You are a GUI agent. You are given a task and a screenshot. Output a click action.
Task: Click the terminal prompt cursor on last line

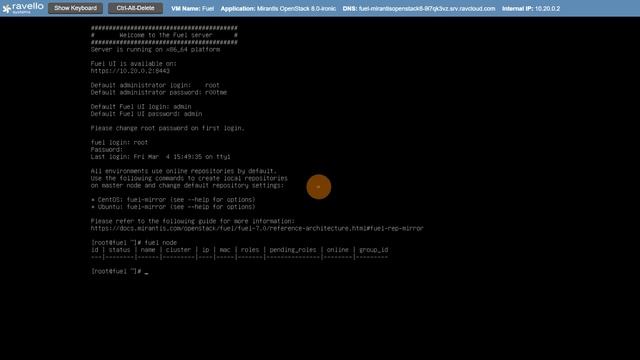[147, 272]
